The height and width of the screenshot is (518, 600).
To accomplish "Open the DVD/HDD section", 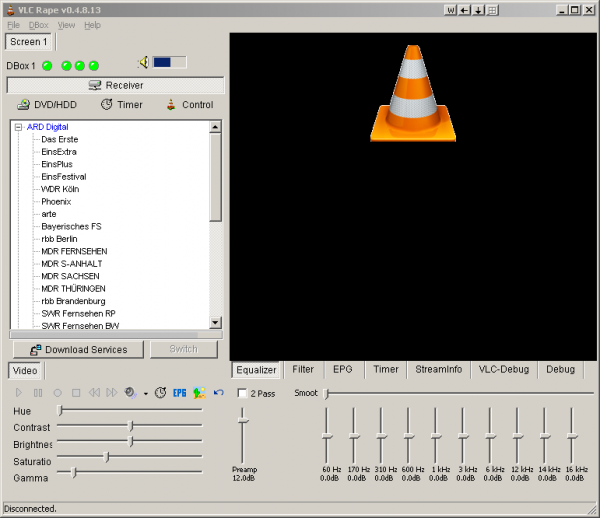I will click(47, 105).
